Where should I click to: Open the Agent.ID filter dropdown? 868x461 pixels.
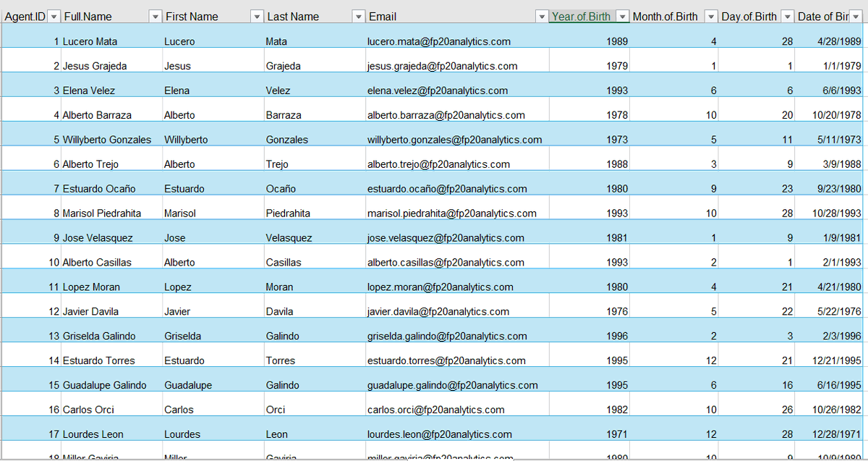52,16
